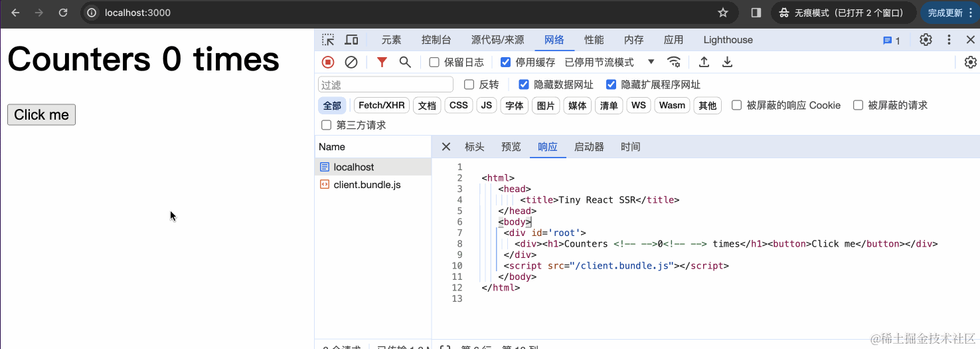
Task: Uncheck 隐藏数据网址 checkbox
Action: point(523,84)
